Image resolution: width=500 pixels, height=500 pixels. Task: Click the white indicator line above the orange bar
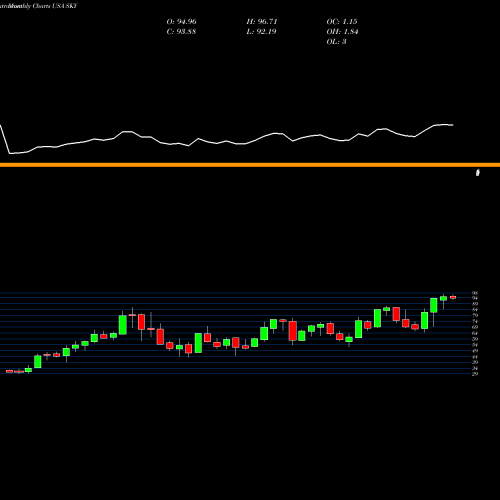coord(227,140)
